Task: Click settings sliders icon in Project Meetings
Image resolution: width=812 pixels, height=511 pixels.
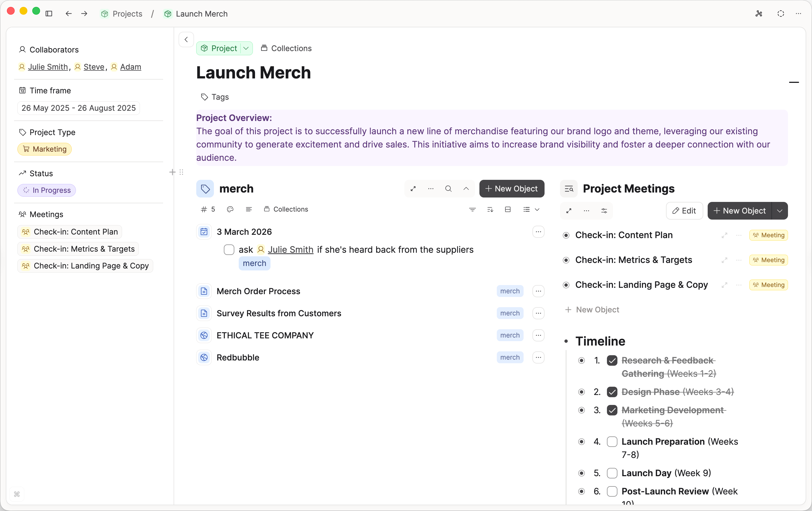Action: [x=604, y=210]
